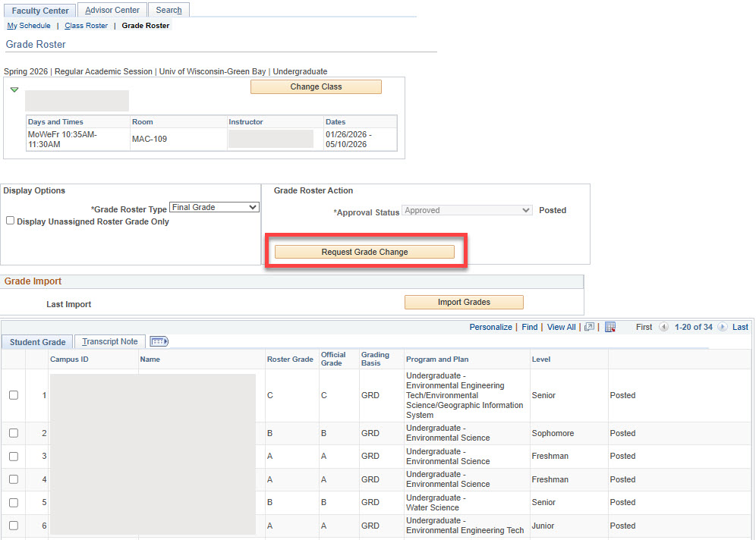Screen dimensions: 756x540
Task: Show all columns tab icon
Action: tap(159, 341)
